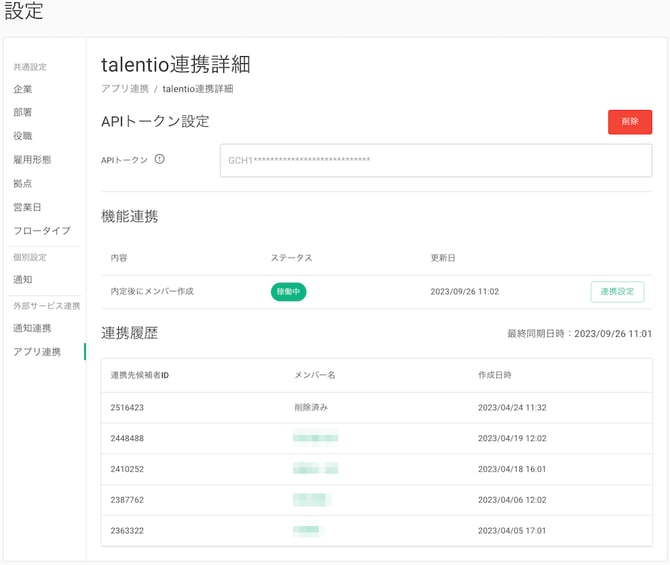Click the 内容 column header

click(x=119, y=258)
